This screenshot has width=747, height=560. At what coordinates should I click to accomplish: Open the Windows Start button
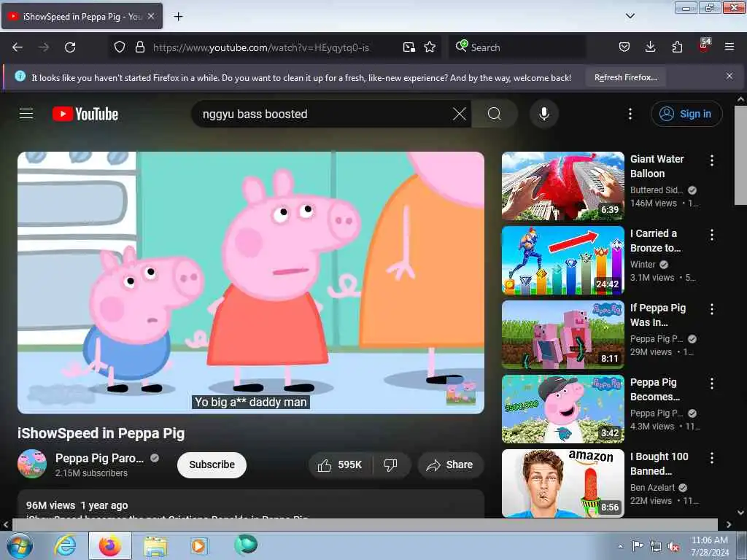[x=20, y=545]
